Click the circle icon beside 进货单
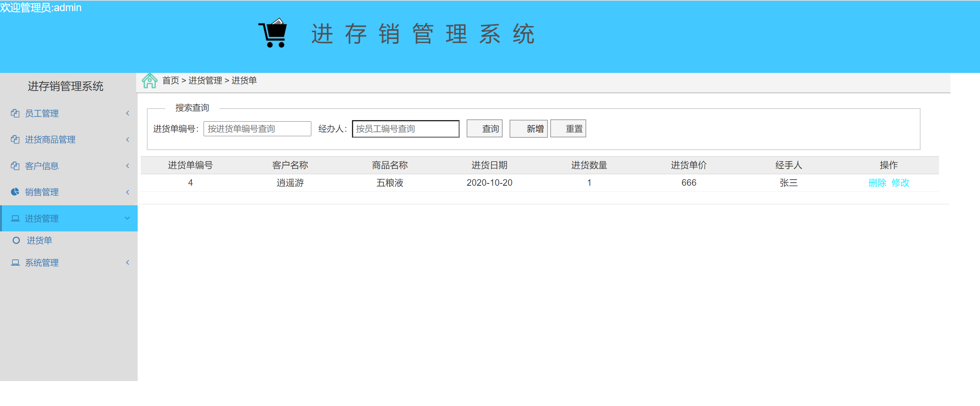Image resolution: width=980 pixels, height=406 pixels. click(x=16, y=240)
